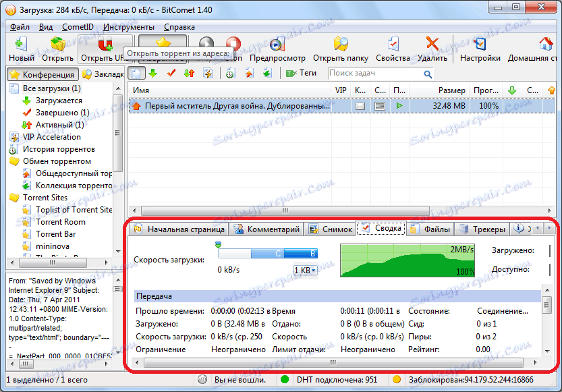
Task: Click the envelope comment icon in torrent row
Action: coord(360,106)
